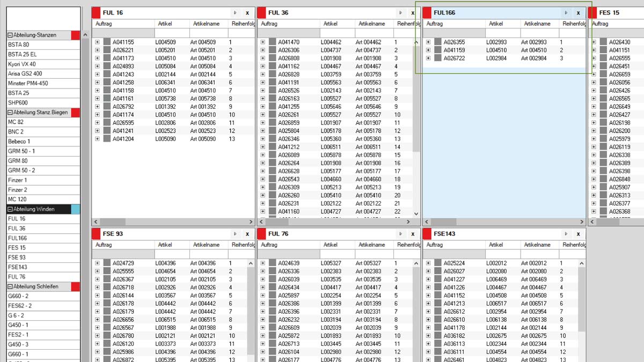Expand order row A024729 in FSE 93
The width and height of the screenshot is (644, 362).
(97, 263)
